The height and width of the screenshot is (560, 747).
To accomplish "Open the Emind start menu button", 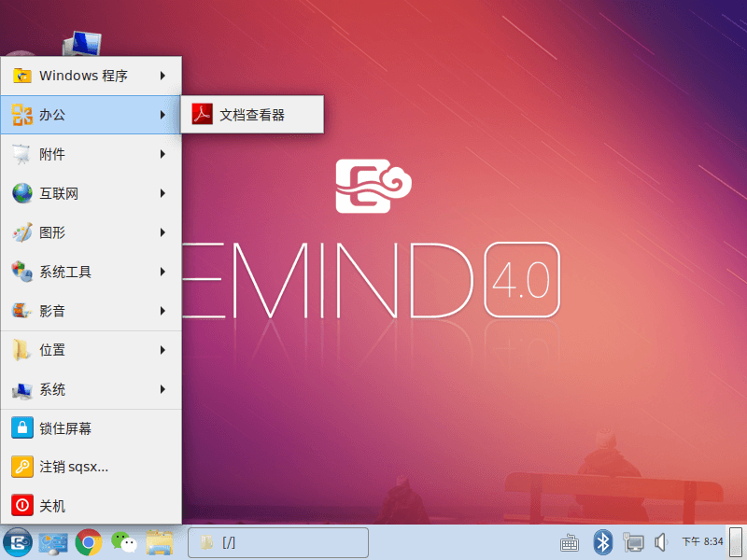I will click(x=18, y=542).
